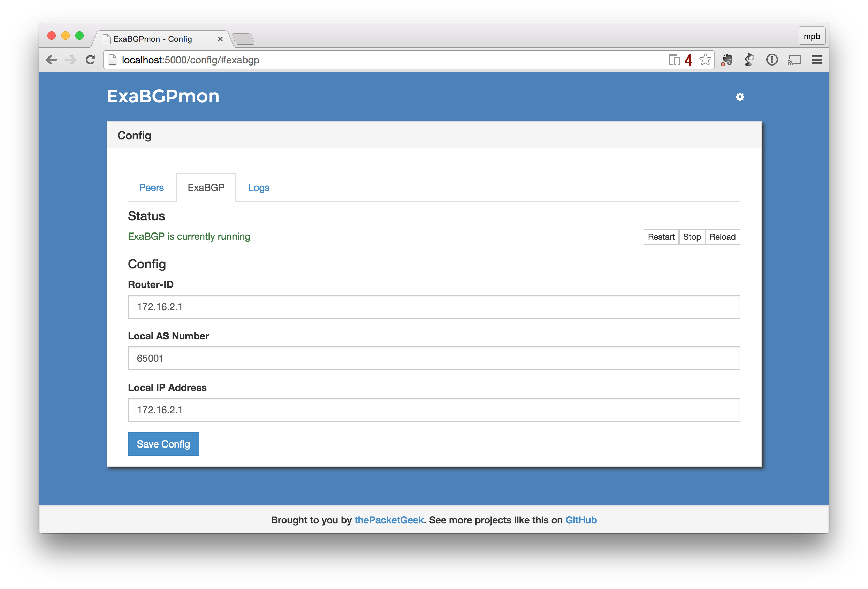This screenshot has width=868, height=589.
Task: Click the desk lamp extension icon
Action: [x=749, y=60]
